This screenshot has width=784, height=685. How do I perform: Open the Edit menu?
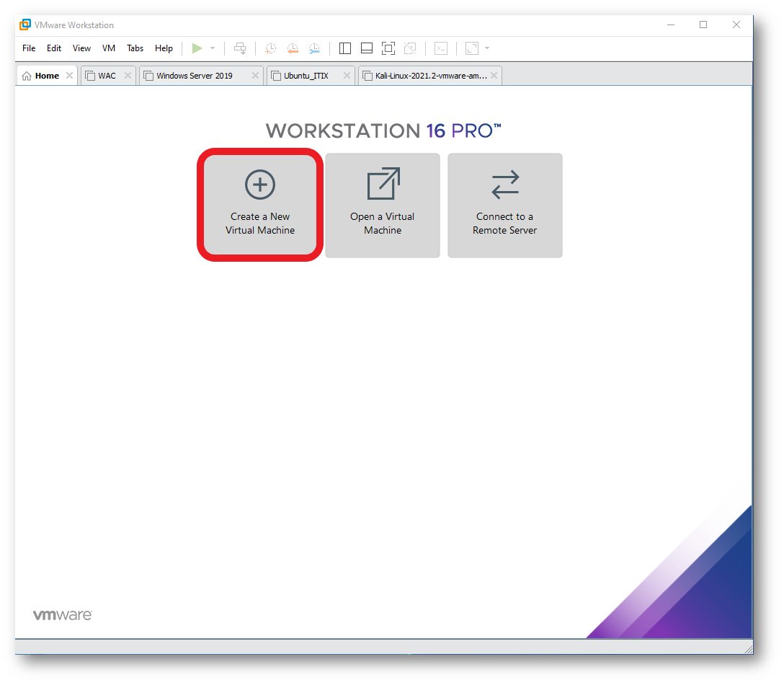pos(54,48)
